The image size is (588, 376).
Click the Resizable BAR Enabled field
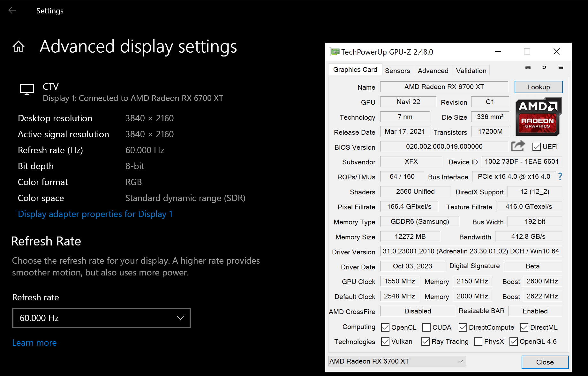(x=535, y=311)
